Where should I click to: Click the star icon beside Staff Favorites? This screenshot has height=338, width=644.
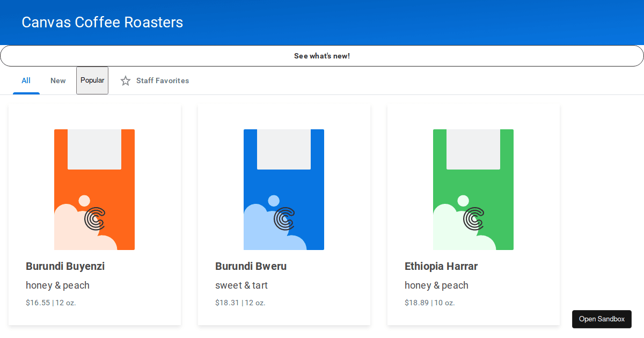[126, 81]
